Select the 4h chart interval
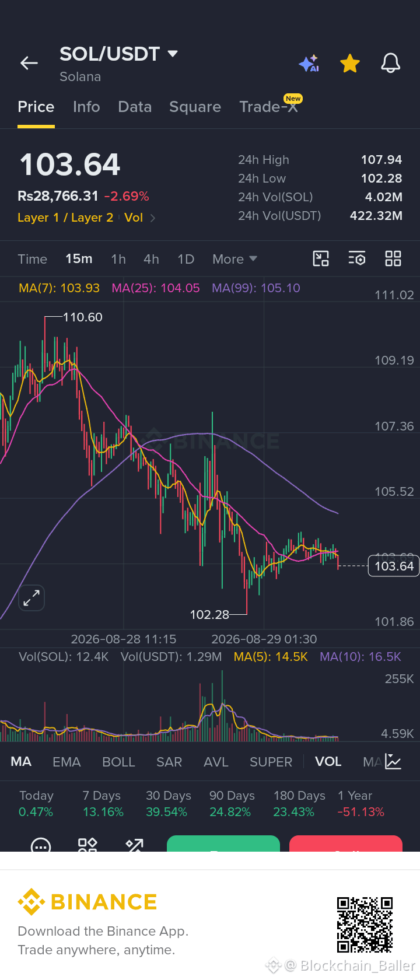This screenshot has width=420, height=980. 151,259
